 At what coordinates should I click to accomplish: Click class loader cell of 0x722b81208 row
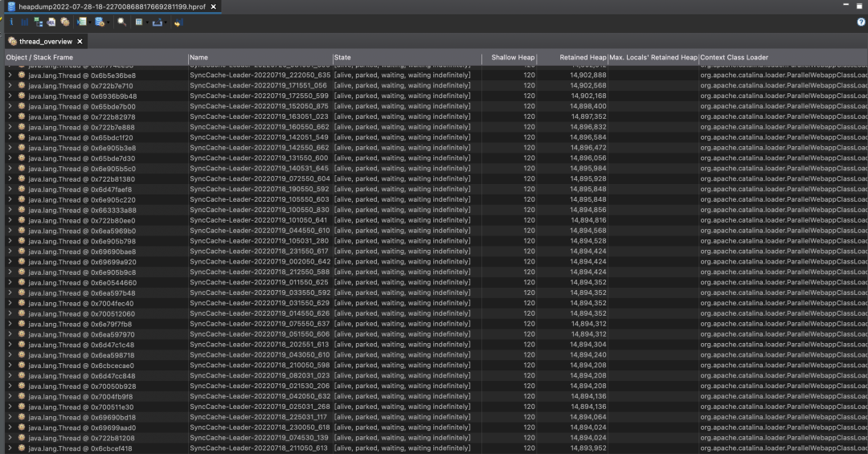784,437
